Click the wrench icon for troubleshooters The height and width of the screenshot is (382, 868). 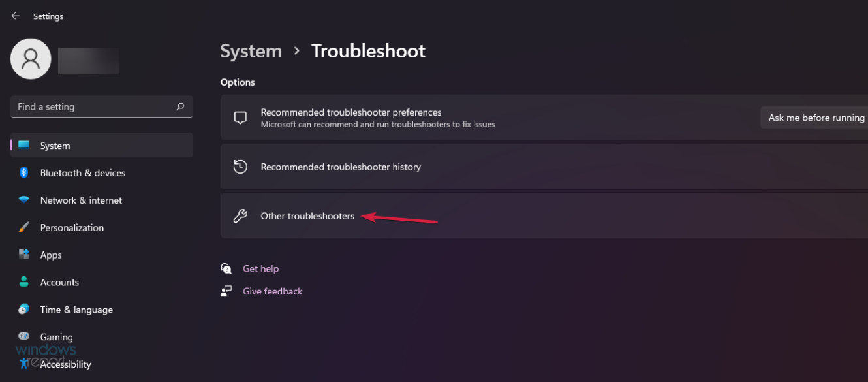(240, 215)
